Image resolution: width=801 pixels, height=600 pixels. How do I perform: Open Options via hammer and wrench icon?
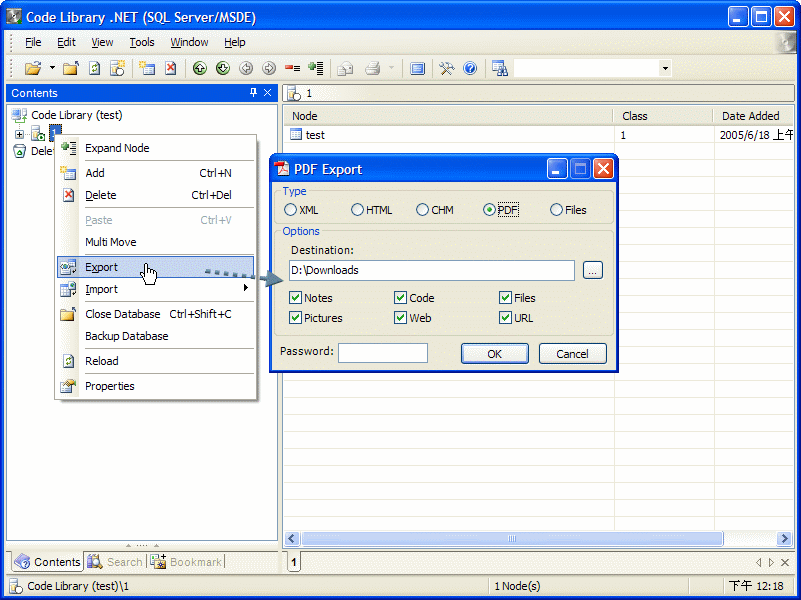pyautogui.click(x=446, y=68)
